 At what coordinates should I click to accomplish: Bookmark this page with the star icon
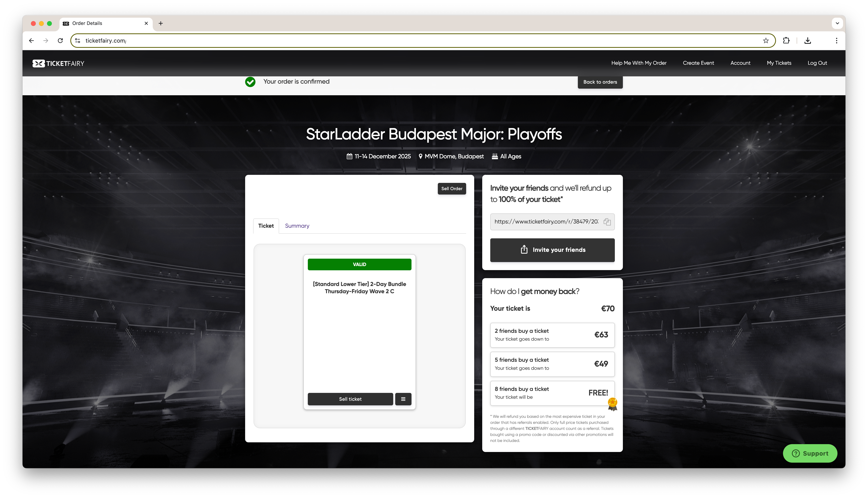click(x=766, y=41)
